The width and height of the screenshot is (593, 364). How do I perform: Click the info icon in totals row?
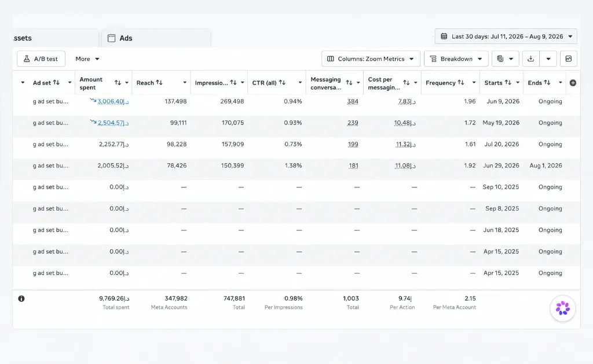[x=21, y=299]
